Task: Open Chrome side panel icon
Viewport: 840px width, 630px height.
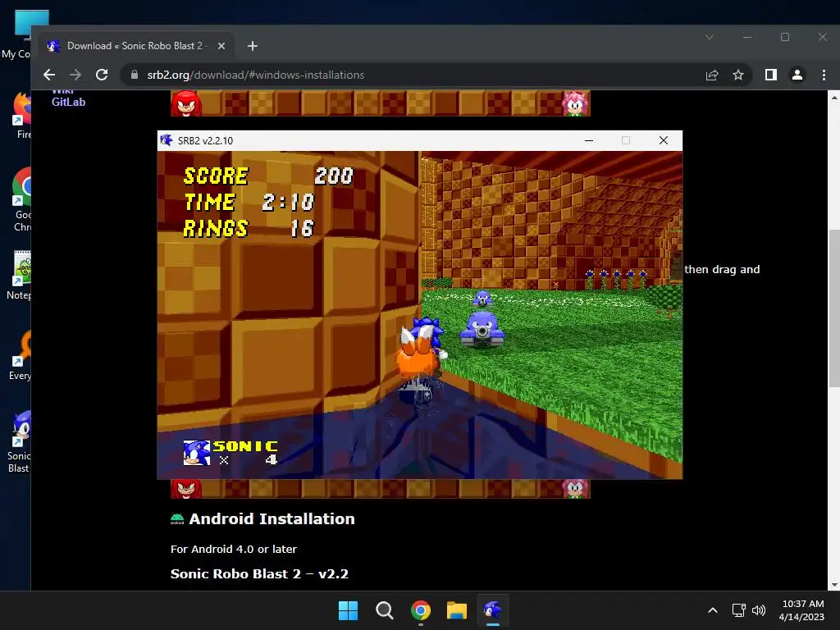Action: pyautogui.click(x=771, y=75)
